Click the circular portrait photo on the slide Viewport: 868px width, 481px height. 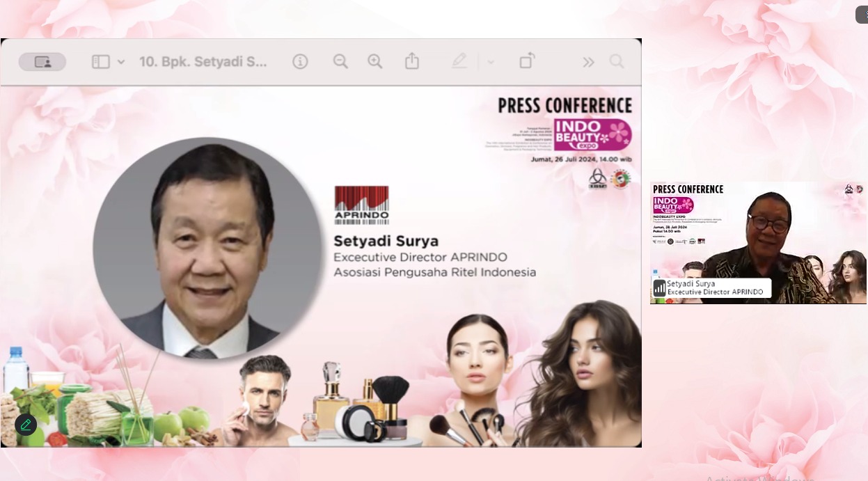coord(209,249)
